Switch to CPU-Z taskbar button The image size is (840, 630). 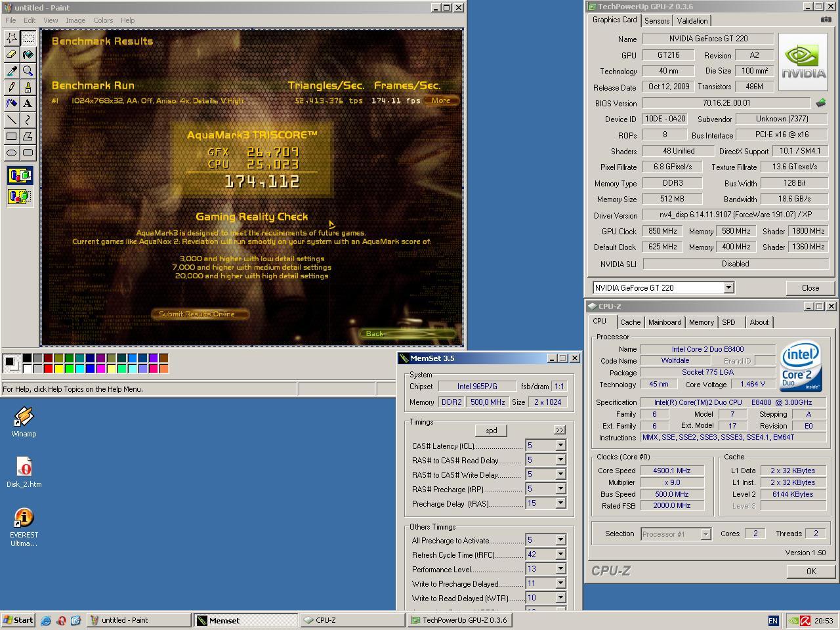pos(353,620)
